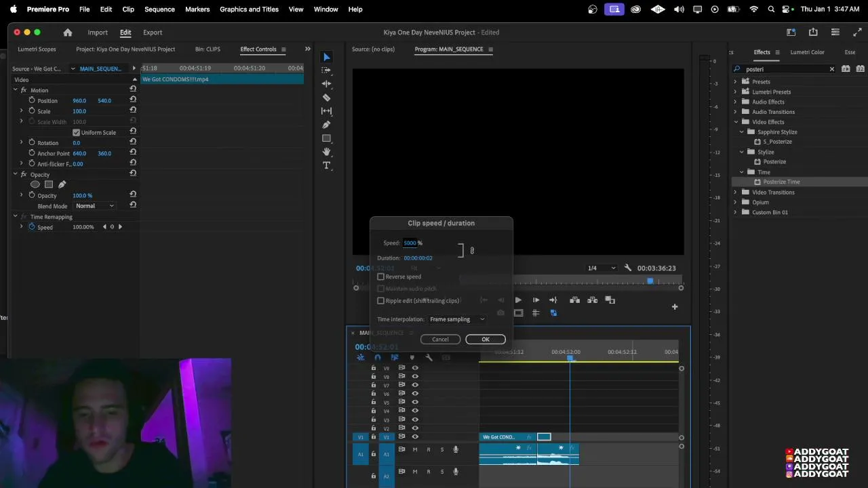
Task: Switch to the Lumetri Color tab
Action: pyautogui.click(x=807, y=52)
